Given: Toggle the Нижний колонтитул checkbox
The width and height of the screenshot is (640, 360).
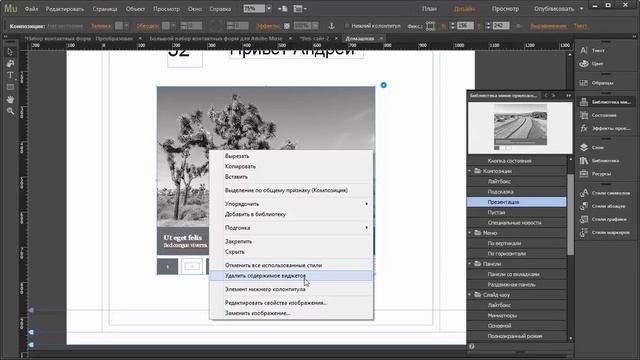Looking at the screenshot, I should click(347, 26).
